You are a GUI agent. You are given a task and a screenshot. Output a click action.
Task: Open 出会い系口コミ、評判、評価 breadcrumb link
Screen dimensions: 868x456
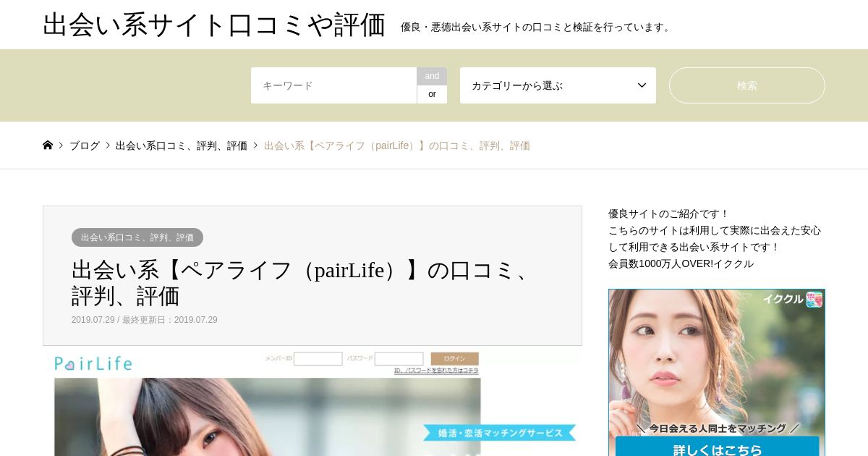coord(182,145)
